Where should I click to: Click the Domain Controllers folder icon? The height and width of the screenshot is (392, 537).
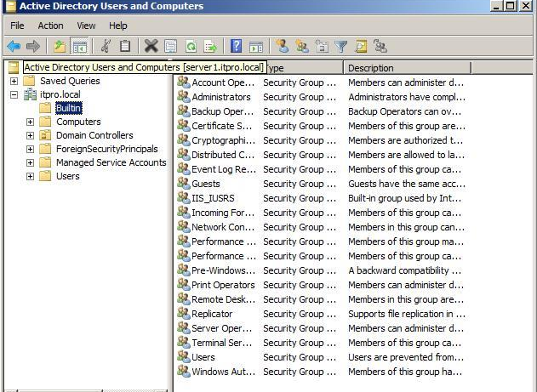(x=45, y=135)
